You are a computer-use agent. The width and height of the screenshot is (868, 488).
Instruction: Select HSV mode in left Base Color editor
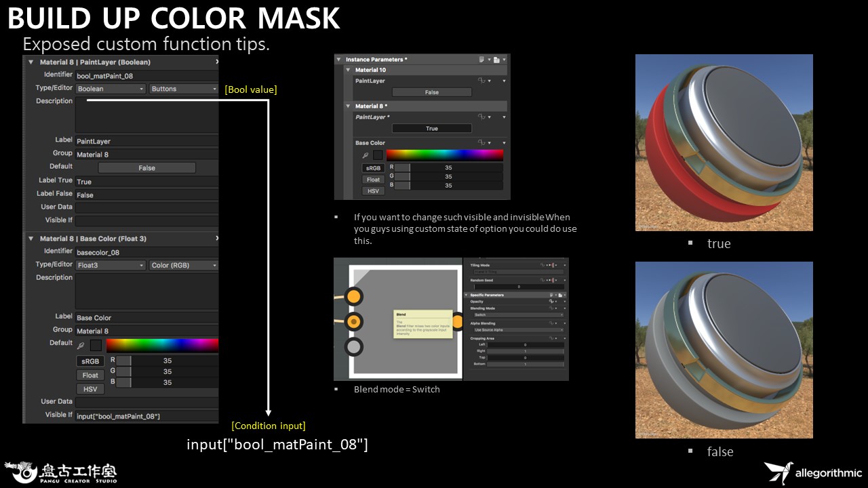(90, 389)
